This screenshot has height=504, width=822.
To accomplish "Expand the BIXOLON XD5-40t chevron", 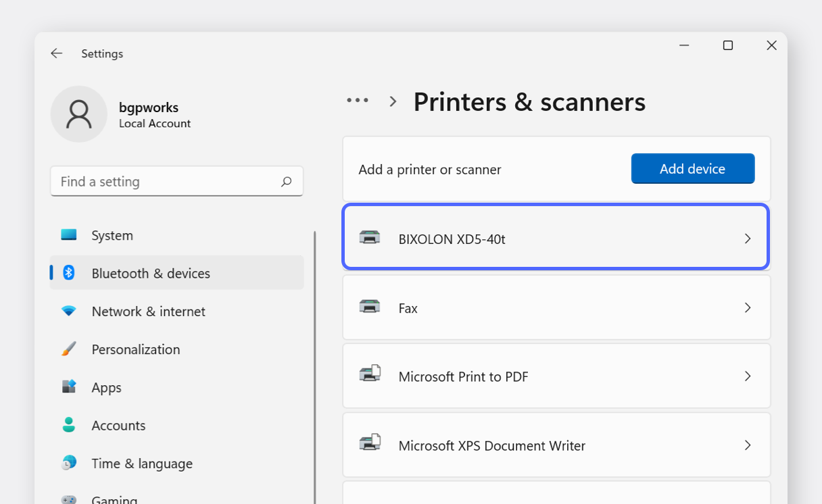I will pos(747,238).
